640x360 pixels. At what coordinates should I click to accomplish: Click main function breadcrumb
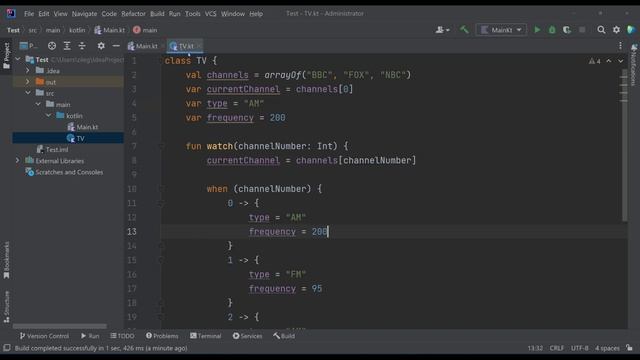click(x=145, y=30)
